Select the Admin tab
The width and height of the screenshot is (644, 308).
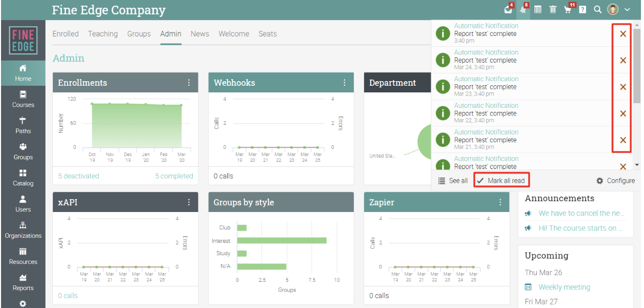tap(171, 34)
